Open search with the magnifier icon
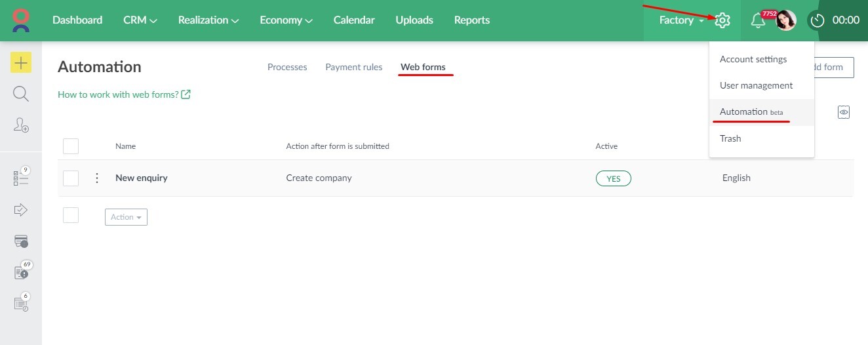Viewport: 868px width, 345px height. pyautogui.click(x=21, y=94)
